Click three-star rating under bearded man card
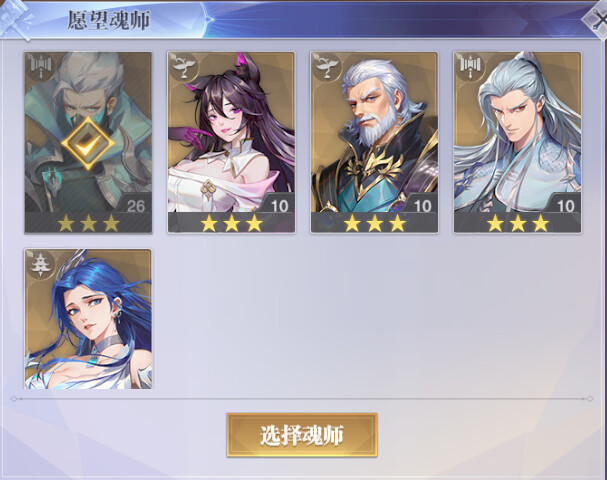Viewport: 607px width, 480px height. pos(374,223)
